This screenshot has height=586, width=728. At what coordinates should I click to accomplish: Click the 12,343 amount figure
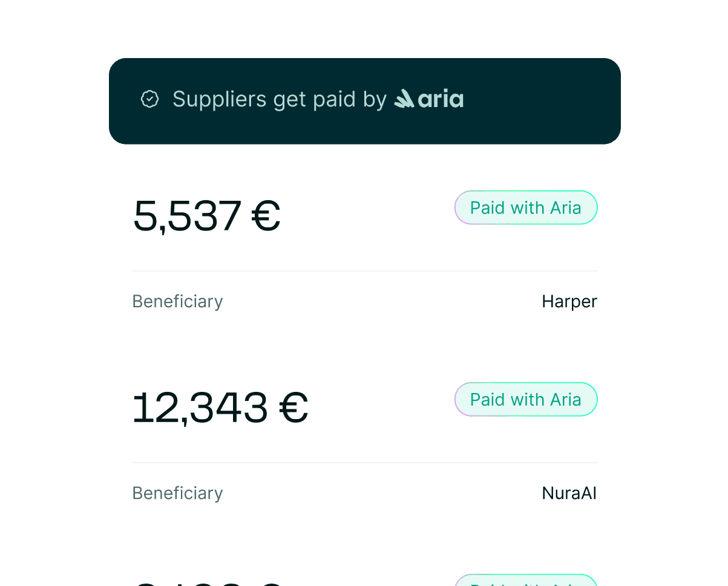coord(200,408)
